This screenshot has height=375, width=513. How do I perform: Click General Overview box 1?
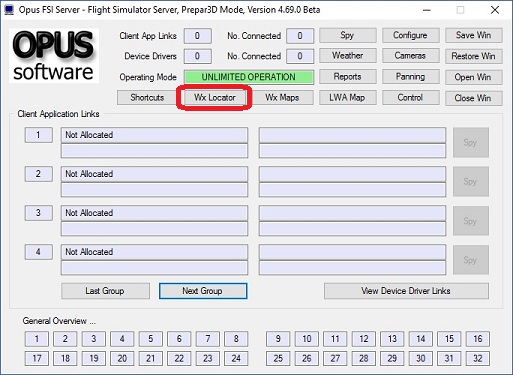pyautogui.click(x=37, y=339)
